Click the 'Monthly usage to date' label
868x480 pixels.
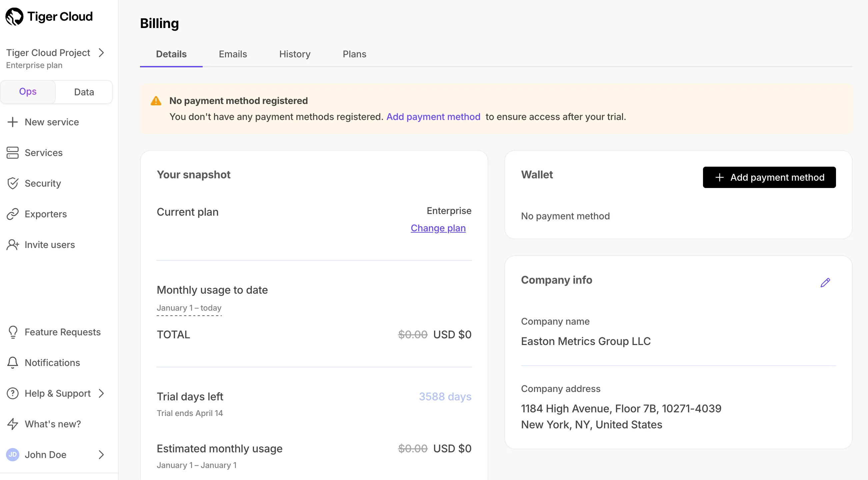(212, 290)
